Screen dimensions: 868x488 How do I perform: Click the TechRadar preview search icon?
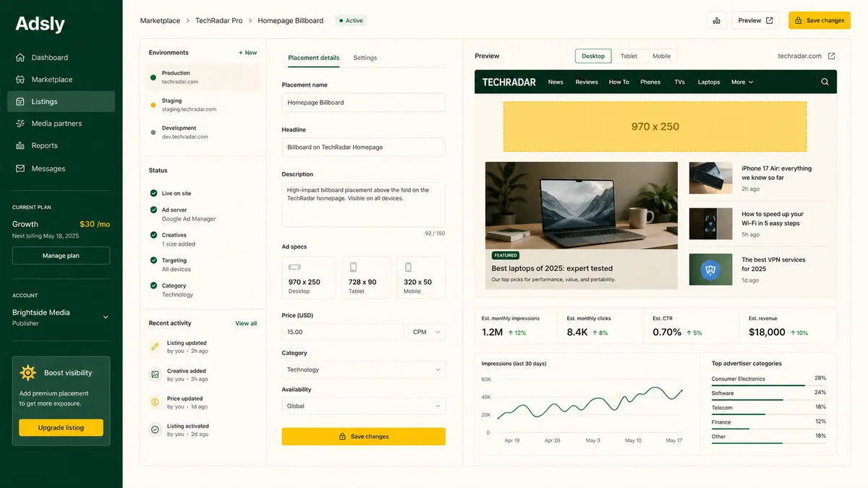[825, 82]
